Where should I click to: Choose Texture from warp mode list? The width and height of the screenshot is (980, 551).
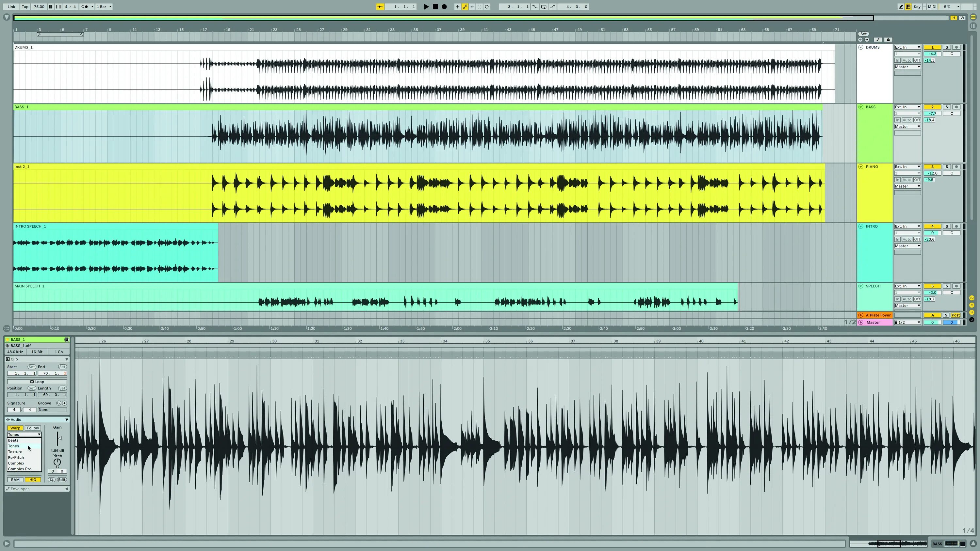15,452
